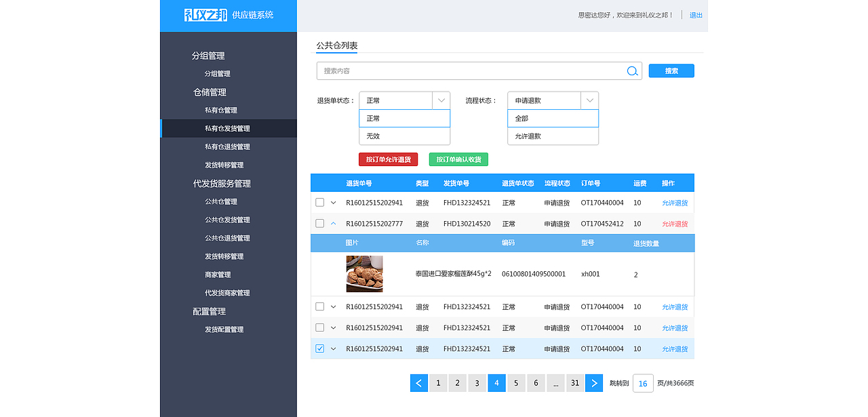Image resolution: width=868 pixels, height=417 pixels.
Task: Expand the checked highlighted row with its chevron
Action: tap(333, 349)
